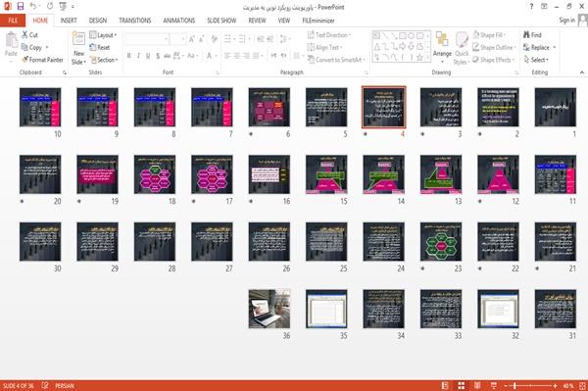Click the Find binoculars command
Screen dimensions: 588x391
pos(532,35)
